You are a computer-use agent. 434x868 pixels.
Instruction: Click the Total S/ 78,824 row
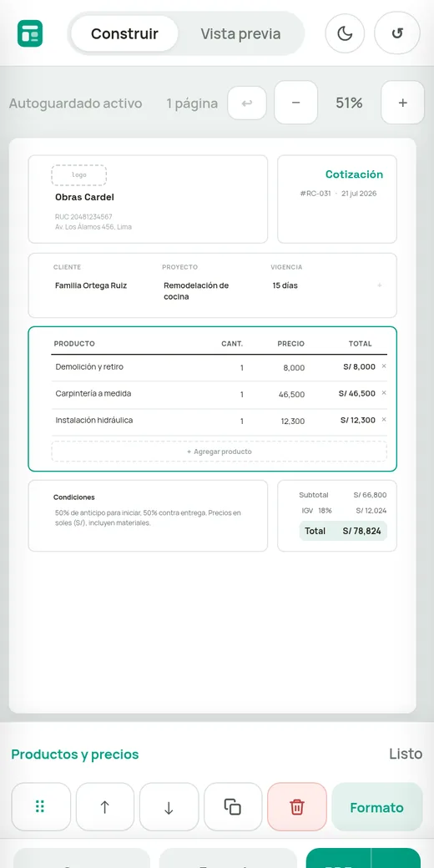(x=343, y=531)
